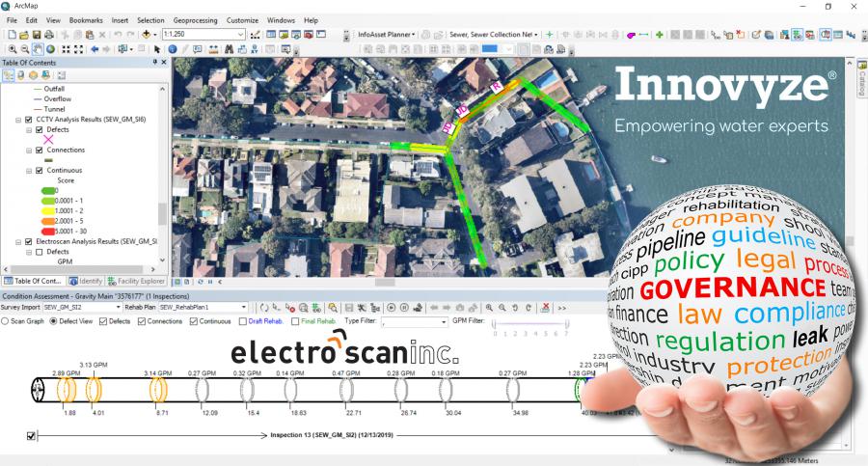Click the magenta pipe icon in InfoAsset toolbar
This screenshot has width=868, height=466.
631,35
